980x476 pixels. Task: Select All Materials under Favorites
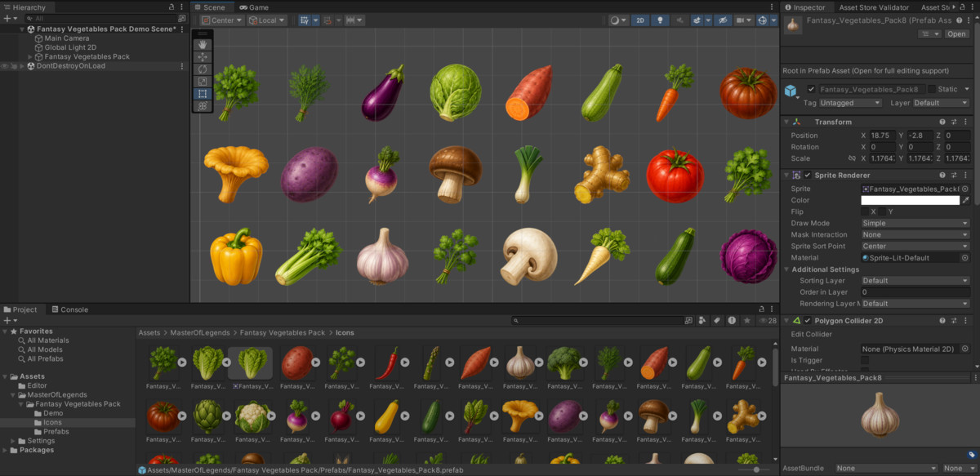(x=48, y=340)
